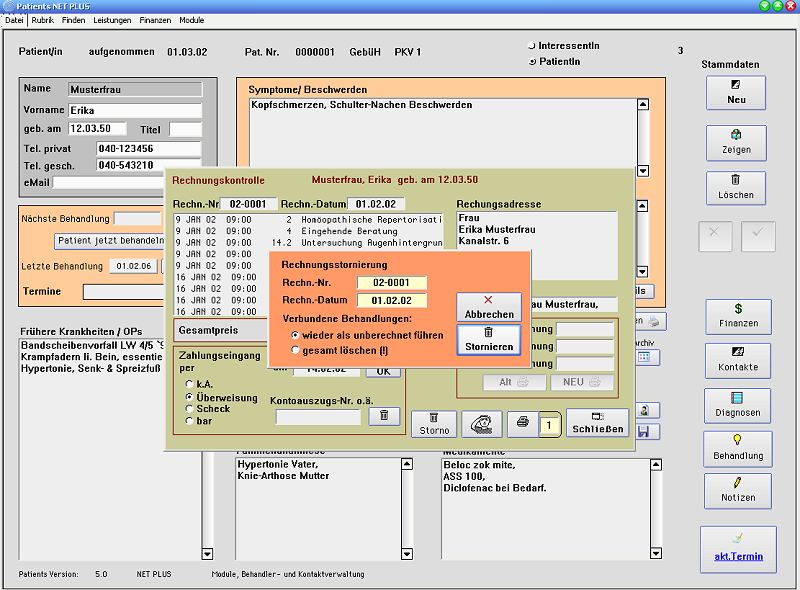The width and height of the screenshot is (800, 590).
Task: Click the Tel. gesch. field 040-543210
Action: 148,165
